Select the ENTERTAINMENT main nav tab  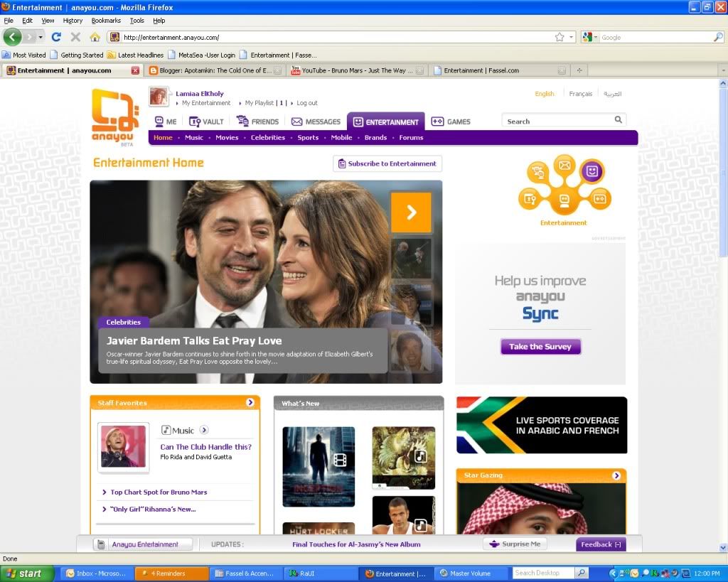pyautogui.click(x=386, y=122)
